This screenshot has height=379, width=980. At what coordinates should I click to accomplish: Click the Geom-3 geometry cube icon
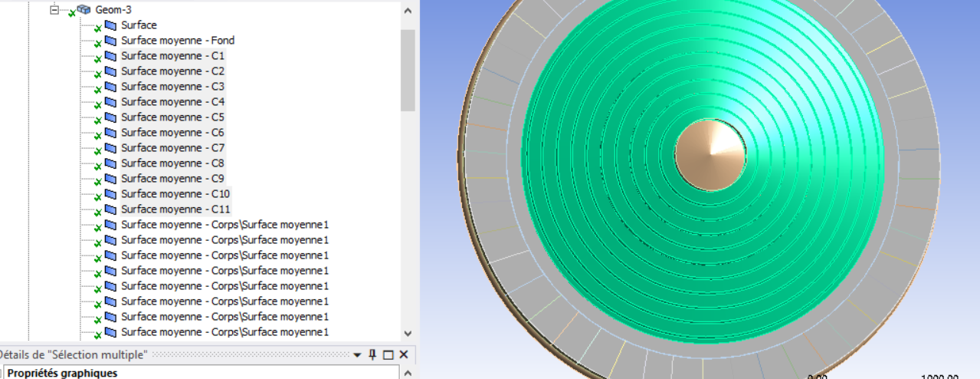click(84, 10)
